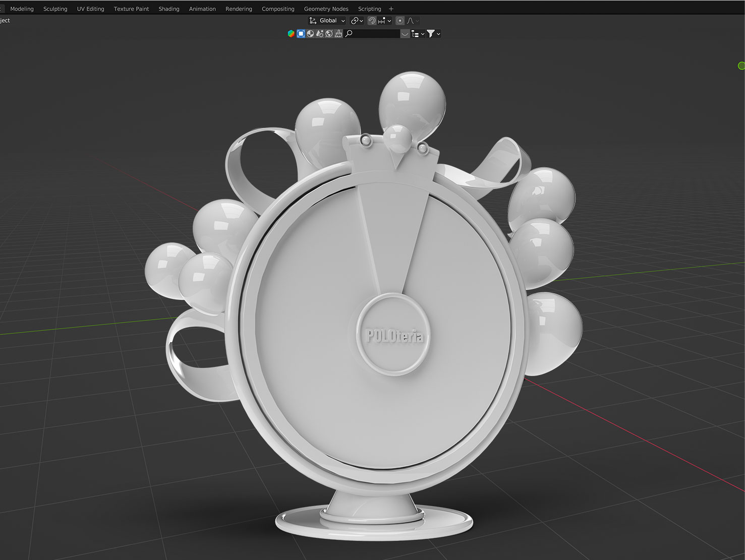The height and width of the screenshot is (560, 745).
Task: Open the funnel filter dropdown
Action: coord(434,34)
